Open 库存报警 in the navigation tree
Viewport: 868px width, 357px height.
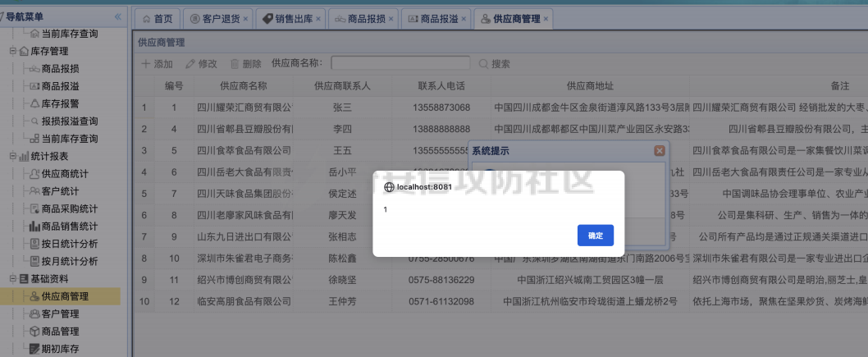(61, 103)
